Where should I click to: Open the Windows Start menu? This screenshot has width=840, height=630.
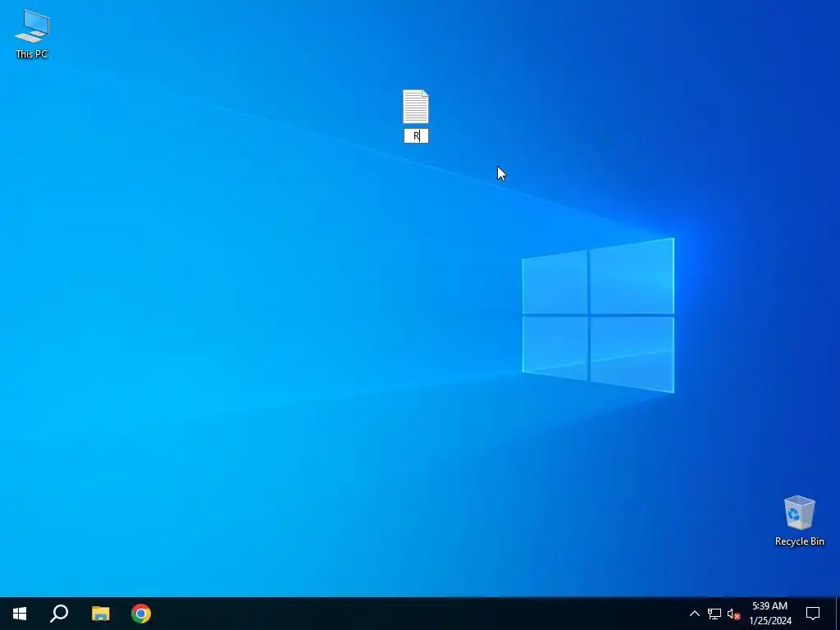tap(20, 614)
